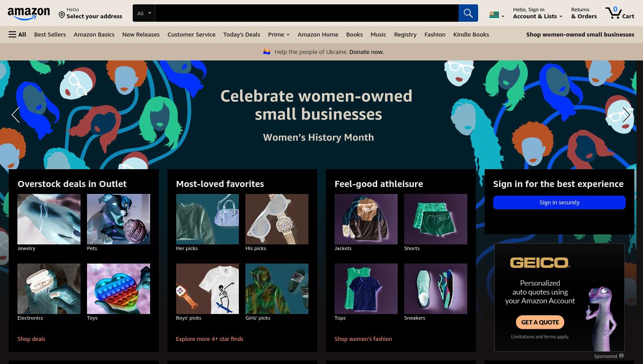Click the search input field

click(306, 13)
